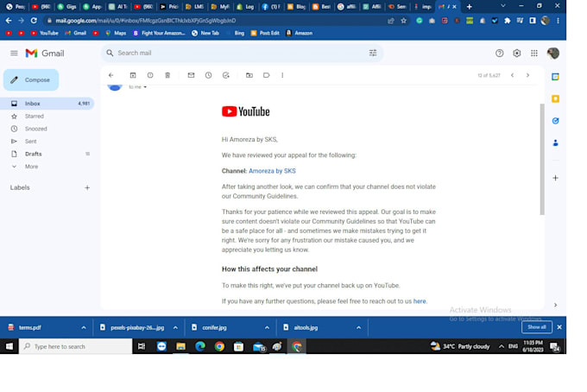Delete this email via trash icon
Viewport: 587px width, 392px height.
tap(167, 75)
